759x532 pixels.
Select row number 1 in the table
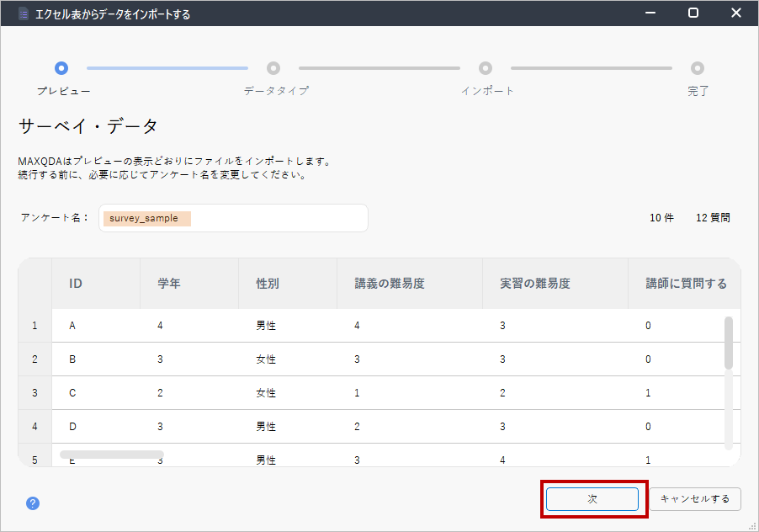click(34, 326)
